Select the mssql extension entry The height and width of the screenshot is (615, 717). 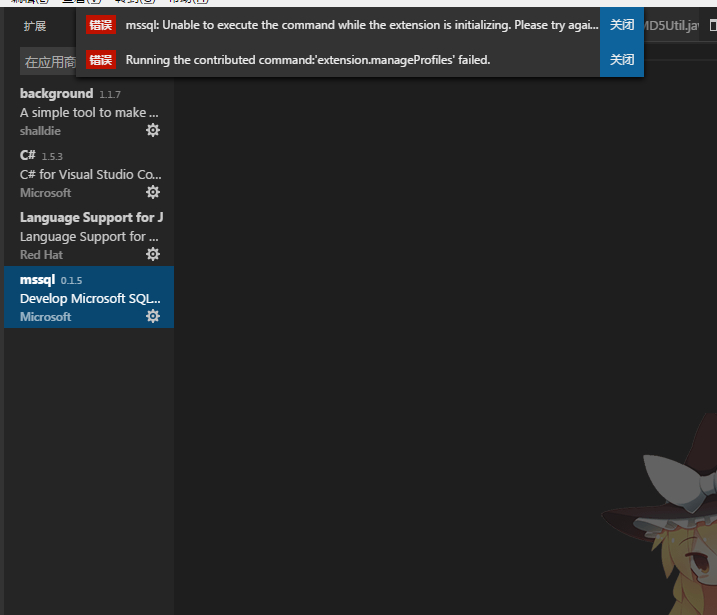[89, 297]
